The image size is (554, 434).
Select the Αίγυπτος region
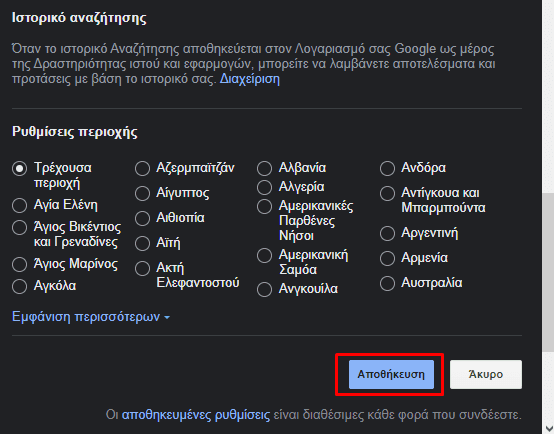[x=142, y=194]
